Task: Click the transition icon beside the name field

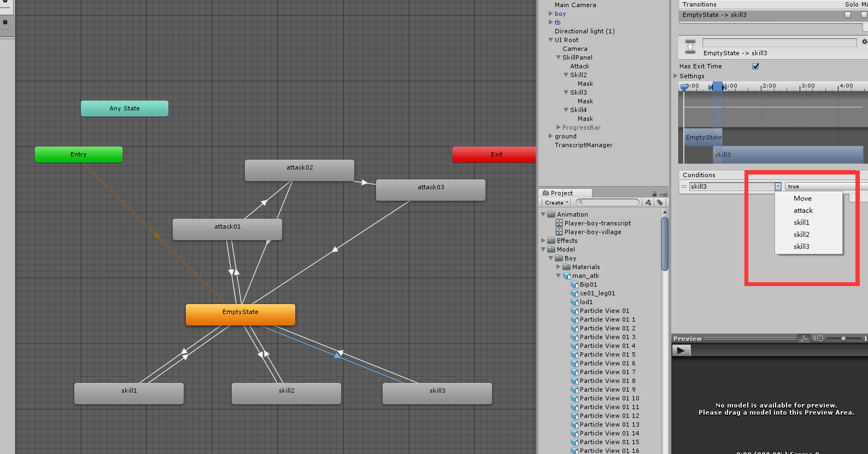Action: click(690, 47)
